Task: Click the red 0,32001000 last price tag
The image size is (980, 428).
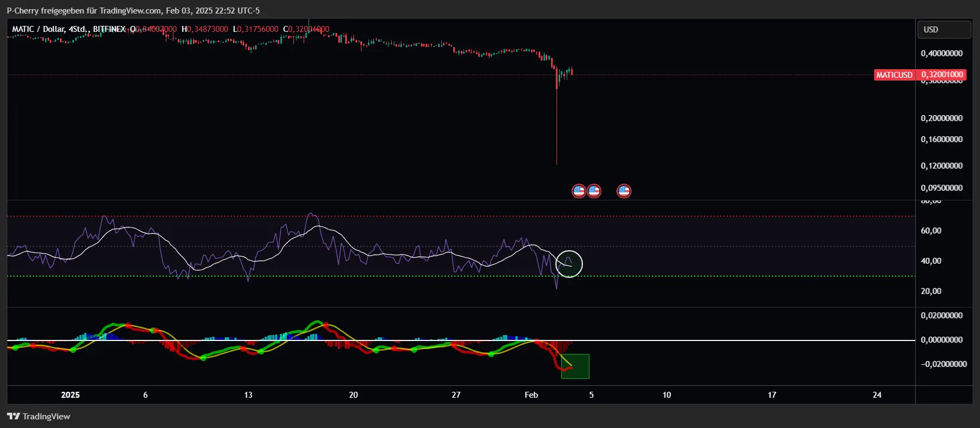Action: [x=942, y=75]
